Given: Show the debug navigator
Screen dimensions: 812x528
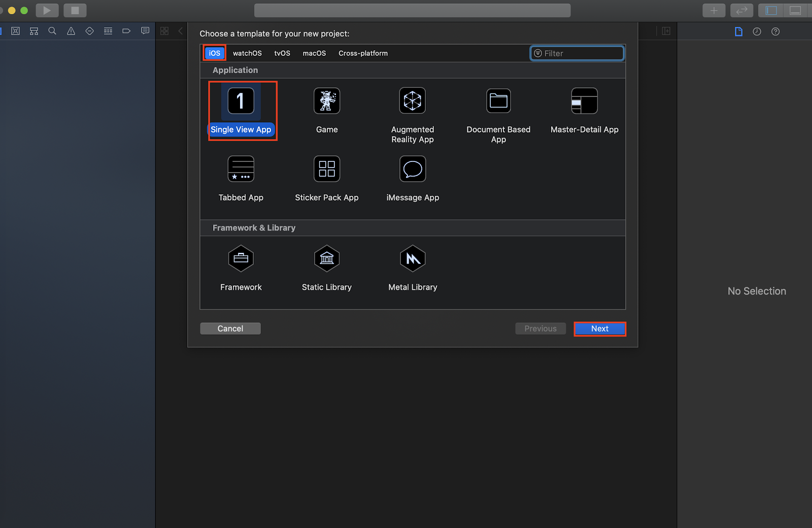Looking at the screenshot, I should (108, 31).
